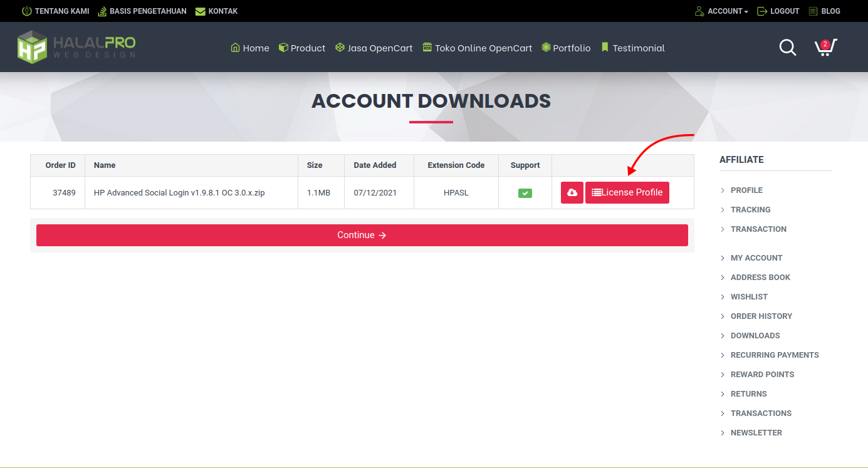Expand the Account dropdown menu
This screenshot has height=468, width=868.
[721, 11]
